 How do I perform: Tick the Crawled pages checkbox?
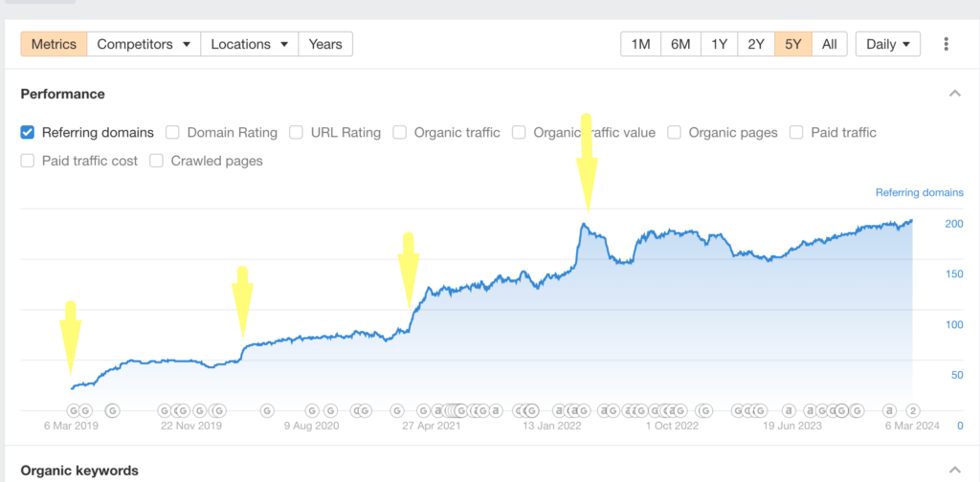coord(157,161)
